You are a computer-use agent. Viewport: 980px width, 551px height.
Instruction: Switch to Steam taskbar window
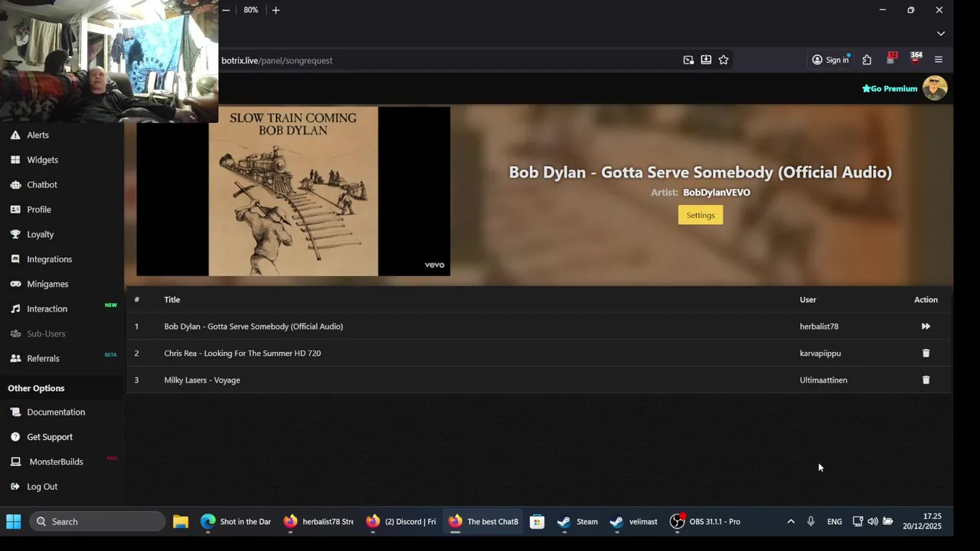(x=578, y=522)
